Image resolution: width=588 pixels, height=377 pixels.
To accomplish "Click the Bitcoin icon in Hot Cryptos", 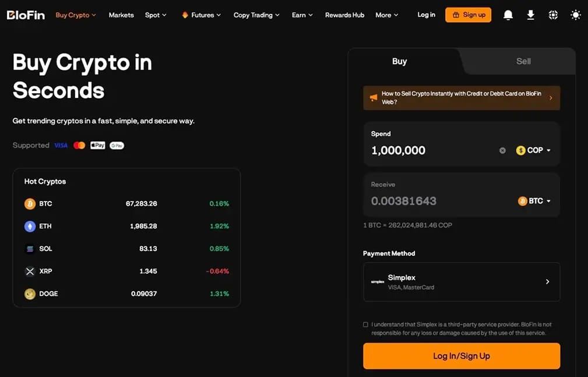I will point(30,204).
